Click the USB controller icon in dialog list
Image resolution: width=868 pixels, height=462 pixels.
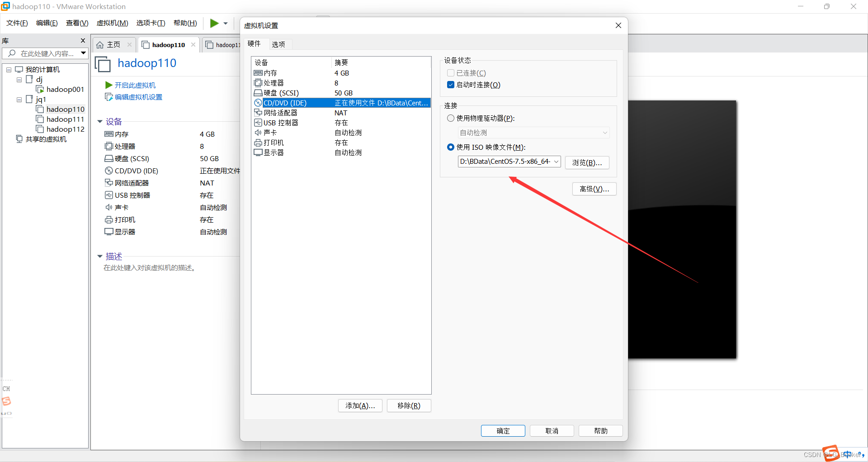(x=258, y=123)
